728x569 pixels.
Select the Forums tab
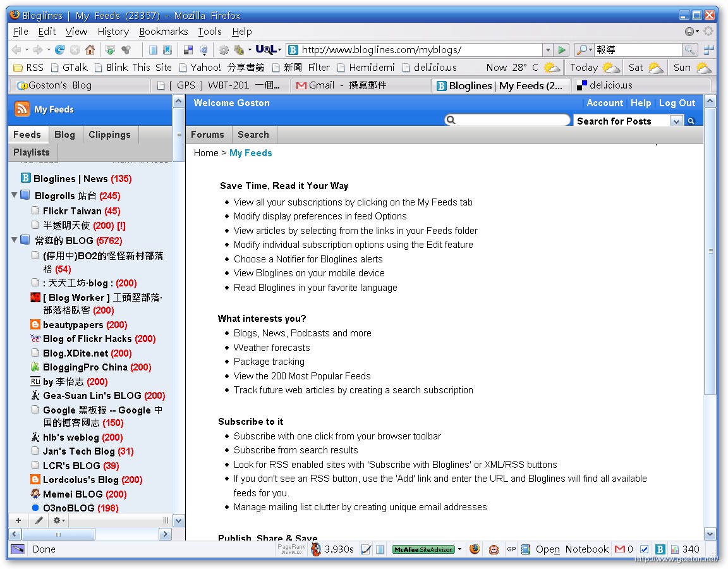207,135
